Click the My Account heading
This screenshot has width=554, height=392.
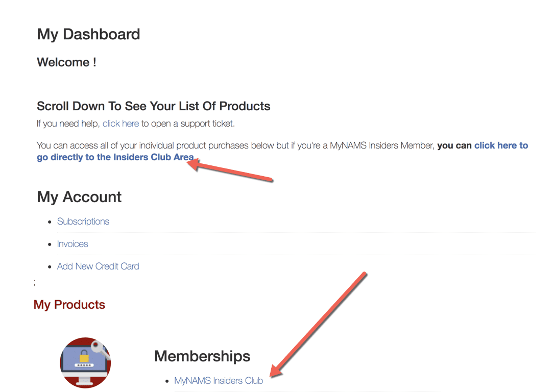click(x=79, y=197)
